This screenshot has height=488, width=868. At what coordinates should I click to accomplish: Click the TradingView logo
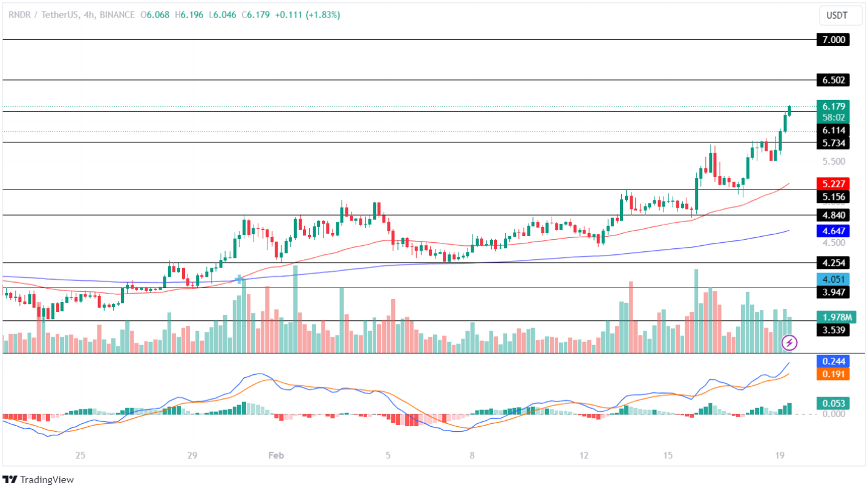click(38, 480)
